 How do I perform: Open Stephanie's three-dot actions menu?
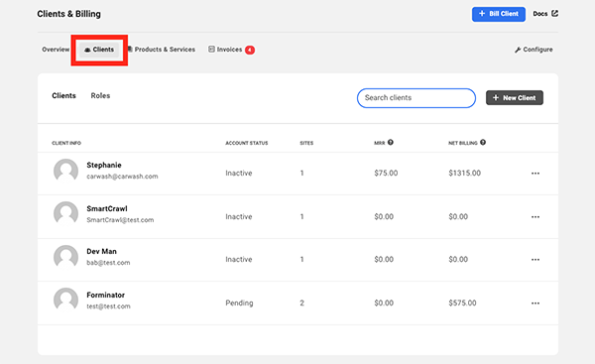point(535,174)
